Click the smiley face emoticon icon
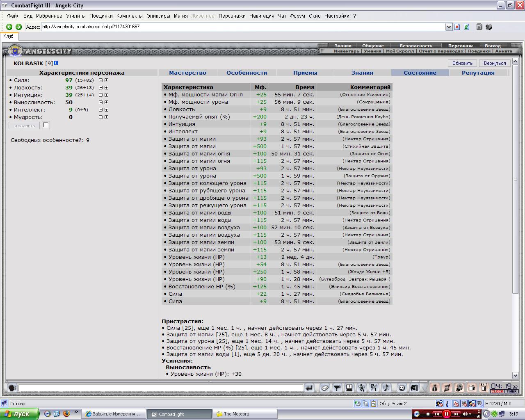This screenshot has width=525, height=420. 402,388
